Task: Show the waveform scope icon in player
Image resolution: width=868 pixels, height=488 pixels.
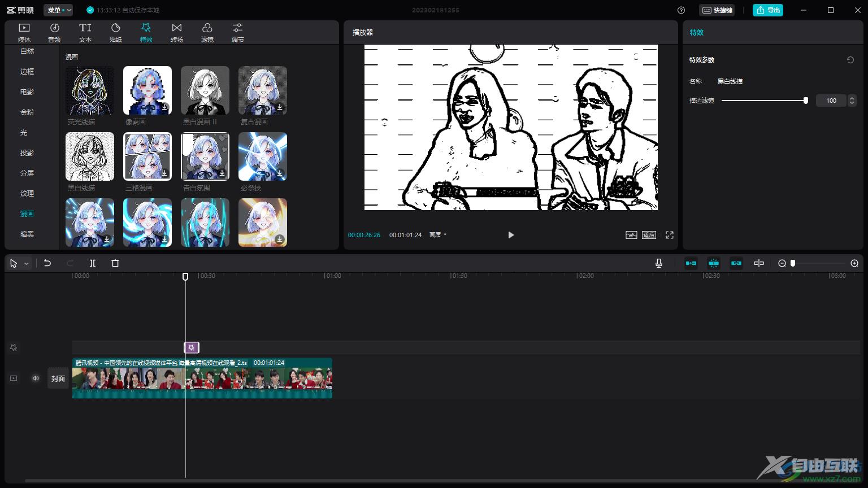Action: pyautogui.click(x=631, y=235)
